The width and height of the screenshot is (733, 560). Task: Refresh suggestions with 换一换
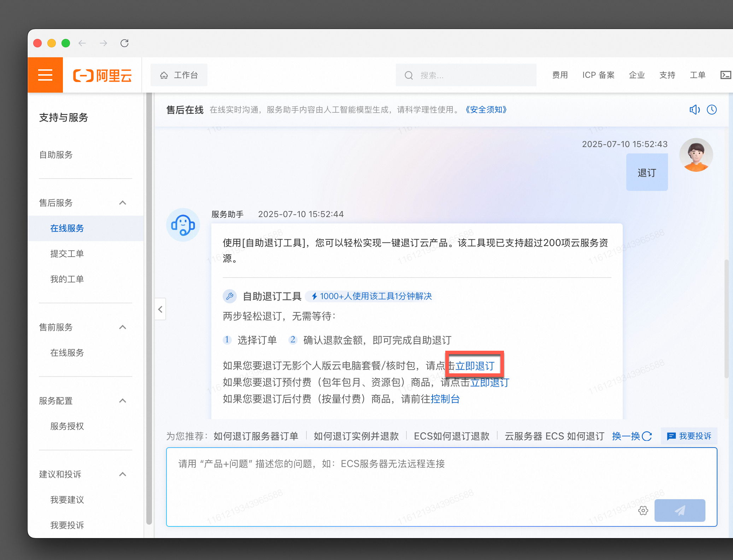point(632,436)
